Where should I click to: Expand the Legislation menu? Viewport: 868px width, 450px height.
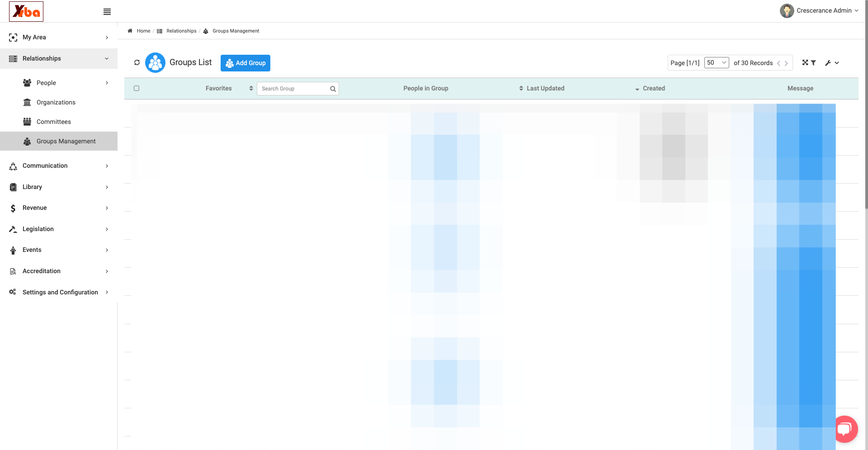click(x=59, y=229)
